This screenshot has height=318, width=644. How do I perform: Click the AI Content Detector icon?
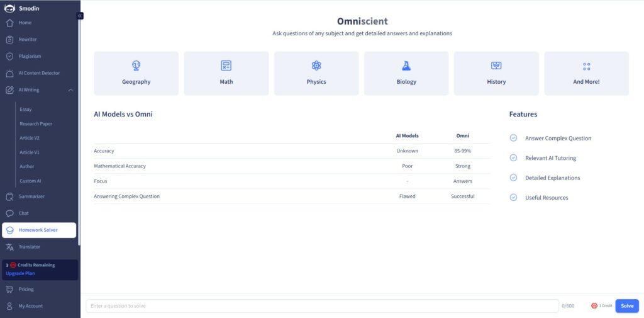(x=10, y=73)
